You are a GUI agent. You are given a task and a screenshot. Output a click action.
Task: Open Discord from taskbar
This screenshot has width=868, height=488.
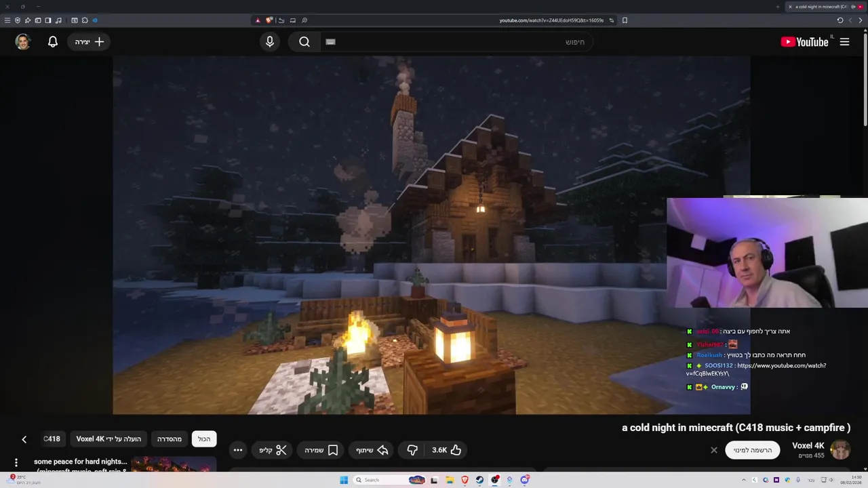pyautogui.click(x=525, y=480)
